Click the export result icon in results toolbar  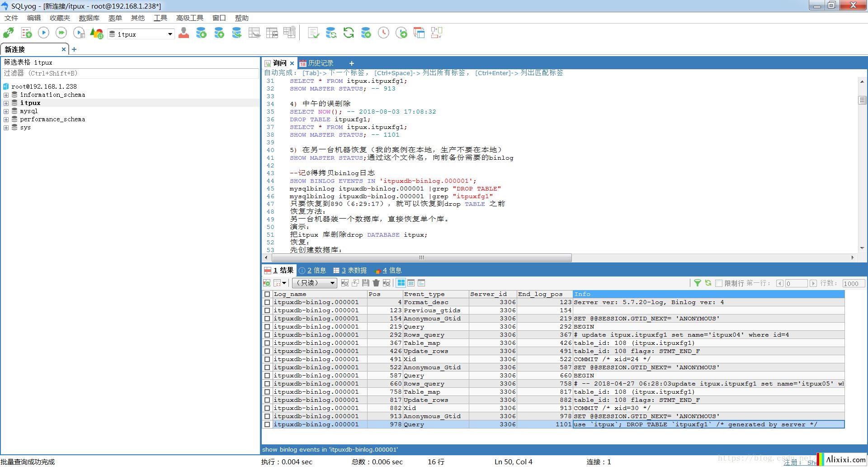[x=267, y=283]
